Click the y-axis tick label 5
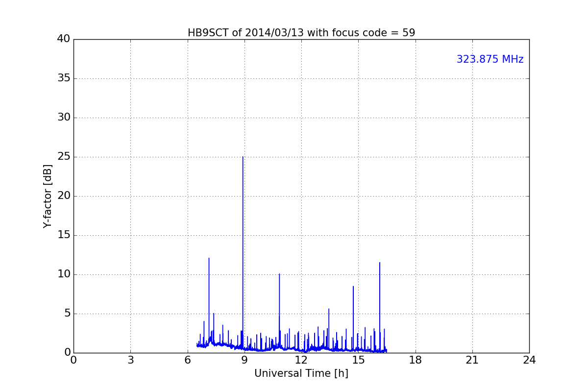The width and height of the screenshot is (588, 392). pos(67,314)
